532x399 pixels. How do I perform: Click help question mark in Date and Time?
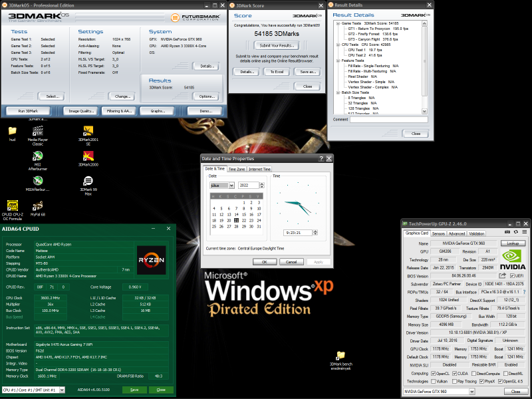[321, 158]
